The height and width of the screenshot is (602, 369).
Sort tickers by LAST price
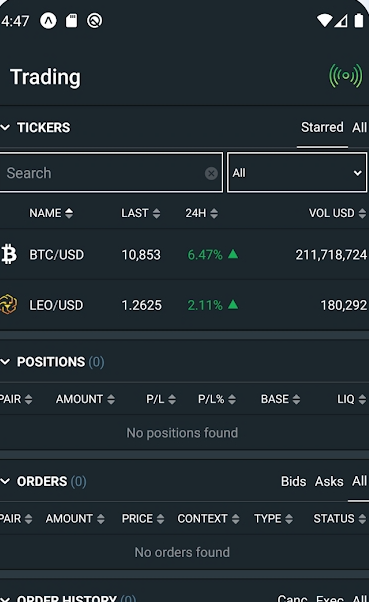(x=141, y=213)
